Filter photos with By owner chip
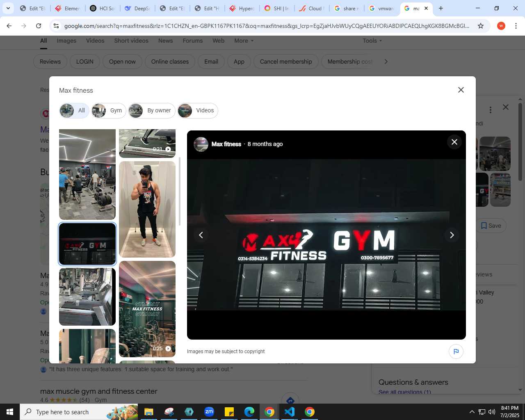The image size is (525, 420). pos(152,110)
